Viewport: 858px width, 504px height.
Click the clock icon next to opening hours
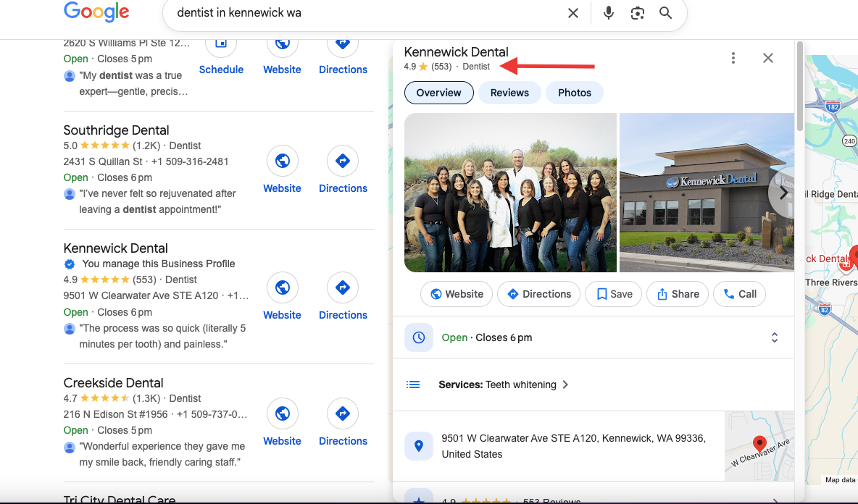pos(419,337)
